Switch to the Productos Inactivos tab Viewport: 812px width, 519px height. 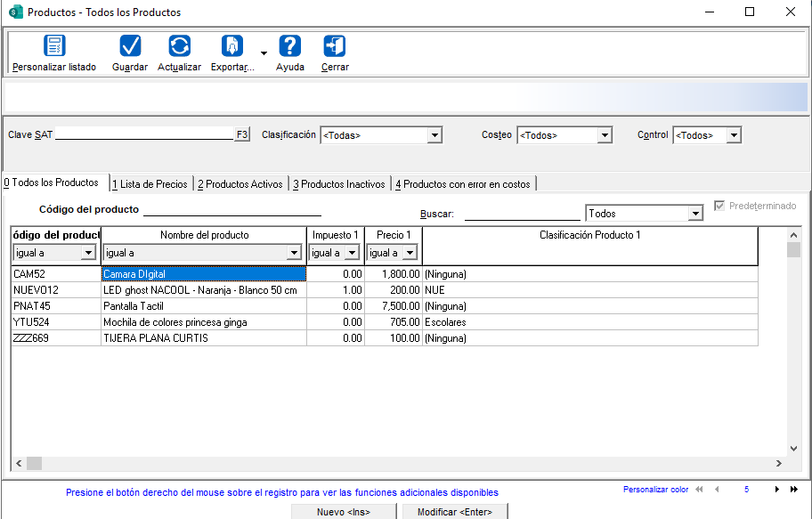coord(339,184)
